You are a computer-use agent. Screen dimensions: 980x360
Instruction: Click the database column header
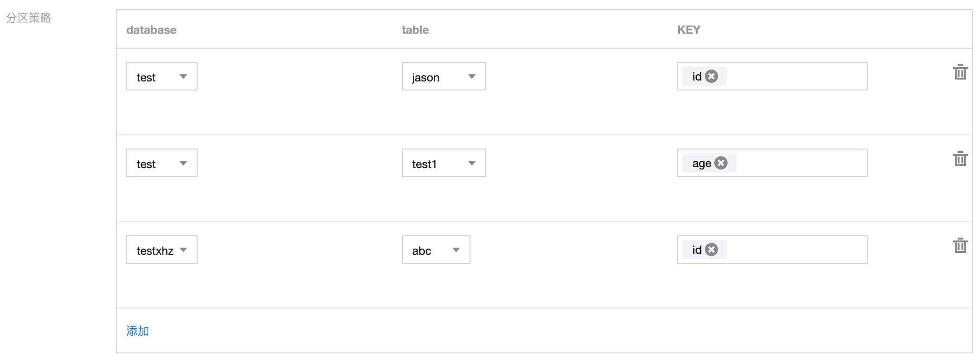151,30
